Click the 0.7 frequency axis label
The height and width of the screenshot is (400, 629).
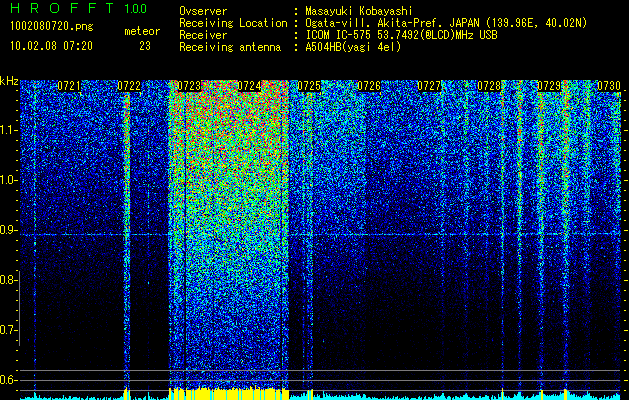pyautogui.click(x=8, y=330)
